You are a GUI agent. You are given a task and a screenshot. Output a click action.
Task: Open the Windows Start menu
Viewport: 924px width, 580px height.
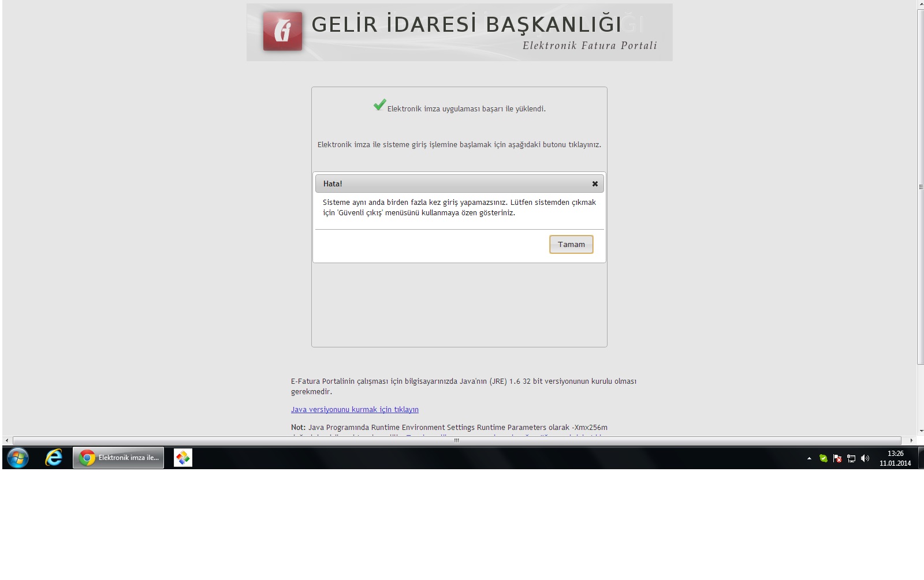(x=18, y=458)
